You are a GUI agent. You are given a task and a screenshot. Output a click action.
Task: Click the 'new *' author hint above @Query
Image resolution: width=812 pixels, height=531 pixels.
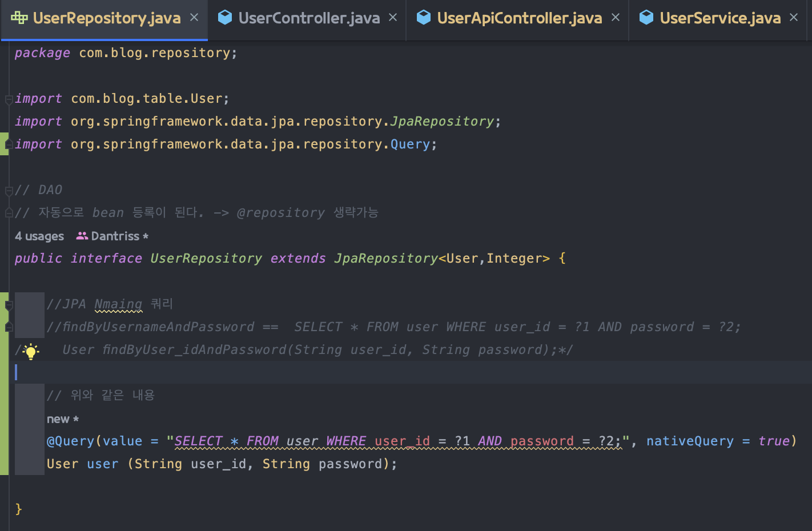pos(63,419)
